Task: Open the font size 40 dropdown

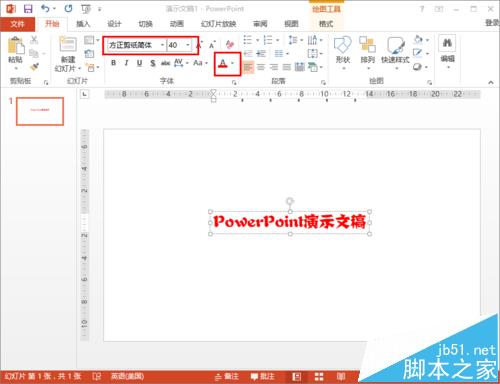Action: pyautogui.click(x=188, y=45)
